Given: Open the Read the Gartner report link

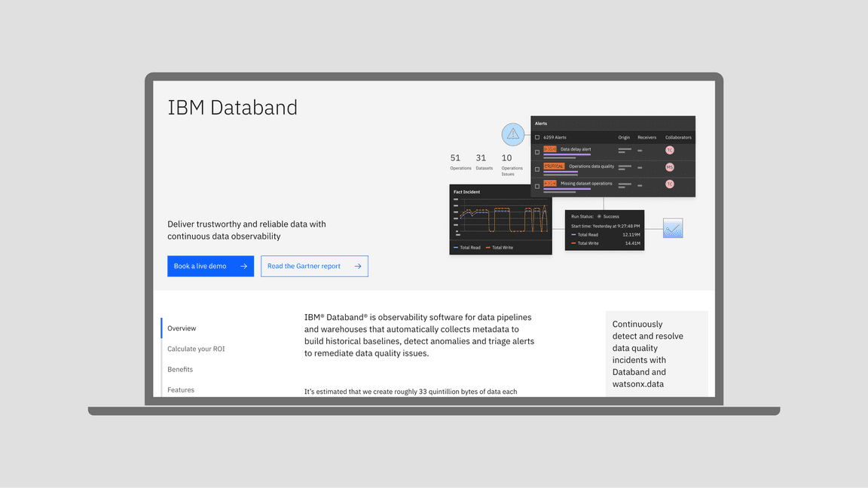Looking at the screenshot, I should (304, 267).
